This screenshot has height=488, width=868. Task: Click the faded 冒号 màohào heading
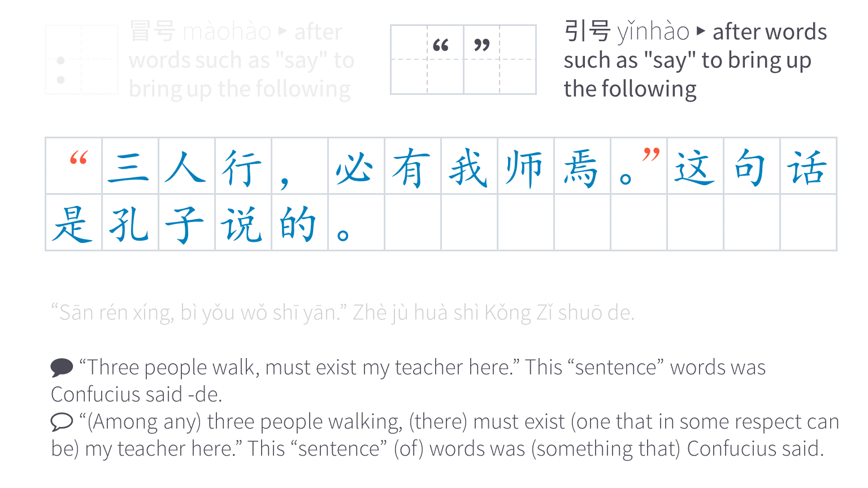click(x=200, y=31)
